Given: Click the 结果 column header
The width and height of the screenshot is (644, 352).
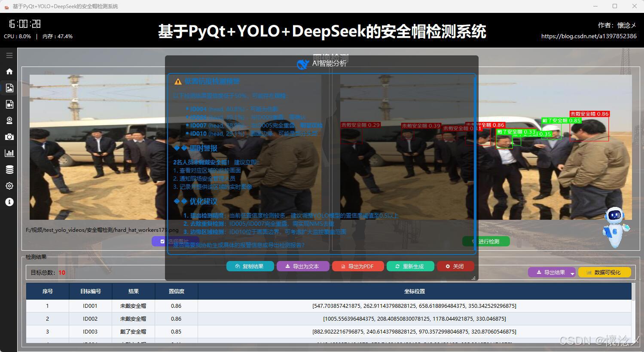Looking at the screenshot, I should pos(134,291).
